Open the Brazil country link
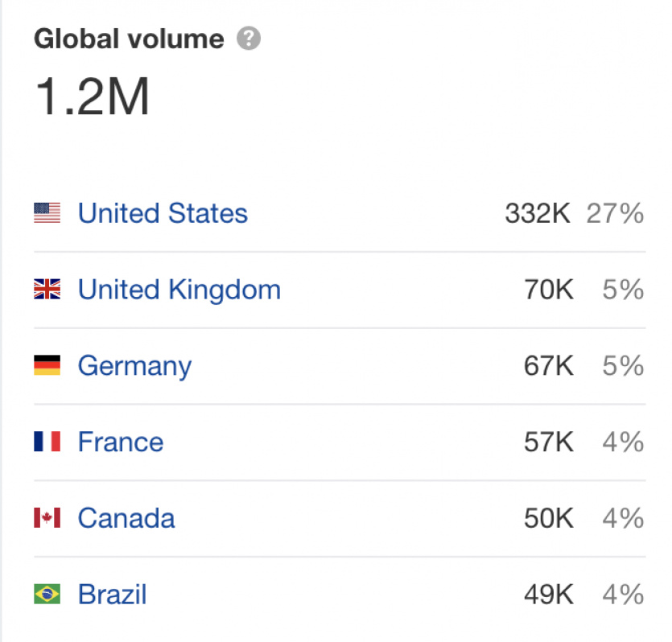The width and height of the screenshot is (672, 642). point(113,594)
